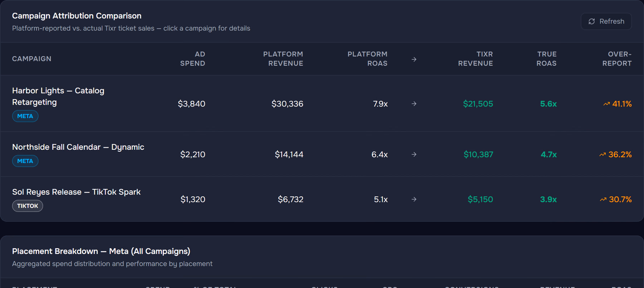Click the OVER-REPORT column header
This screenshot has height=288, width=644.
[x=617, y=59]
